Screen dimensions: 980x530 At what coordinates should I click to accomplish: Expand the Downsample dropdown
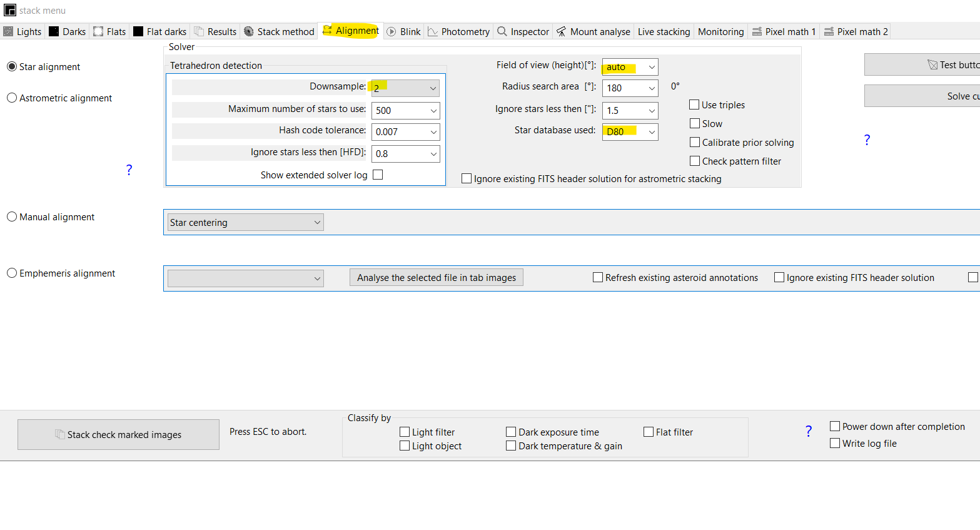[x=405, y=88]
